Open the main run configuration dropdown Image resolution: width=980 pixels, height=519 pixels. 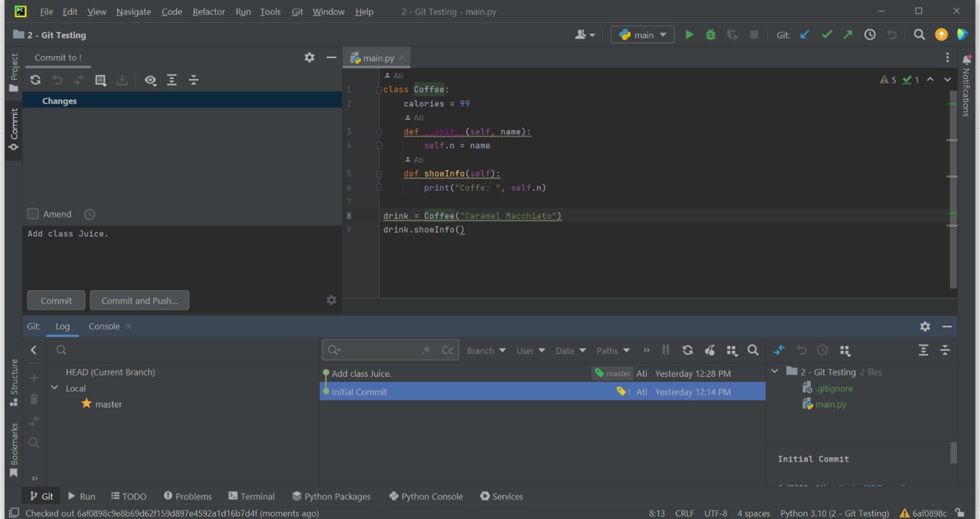coord(642,35)
